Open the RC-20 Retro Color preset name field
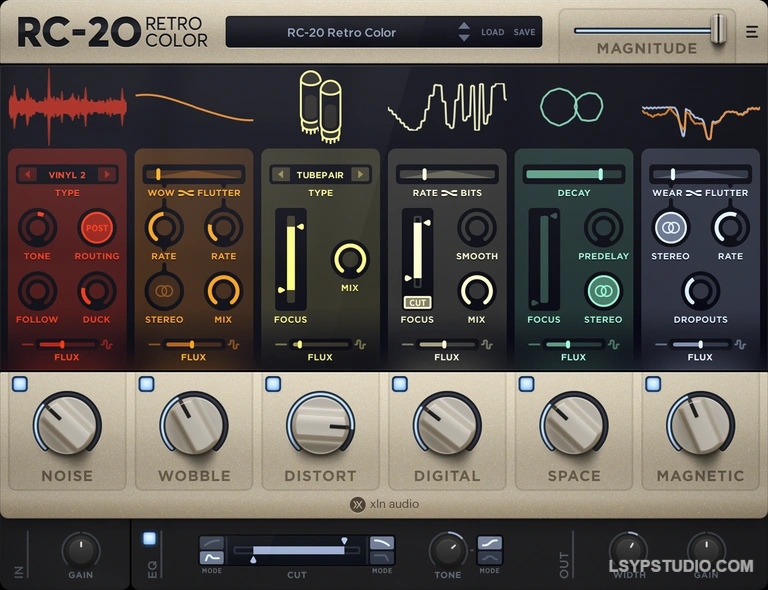 click(341, 32)
